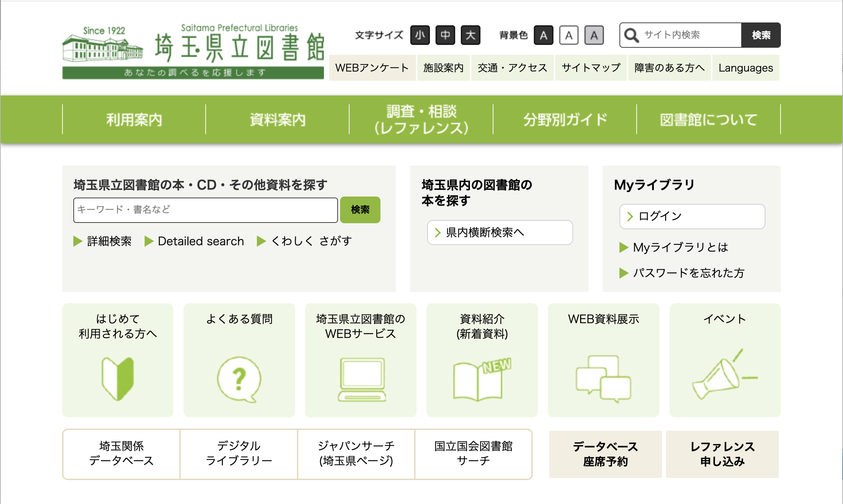The width and height of the screenshot is (843, 504).
Task: Click the Saitama library building logo
Action: pos(103,48)
